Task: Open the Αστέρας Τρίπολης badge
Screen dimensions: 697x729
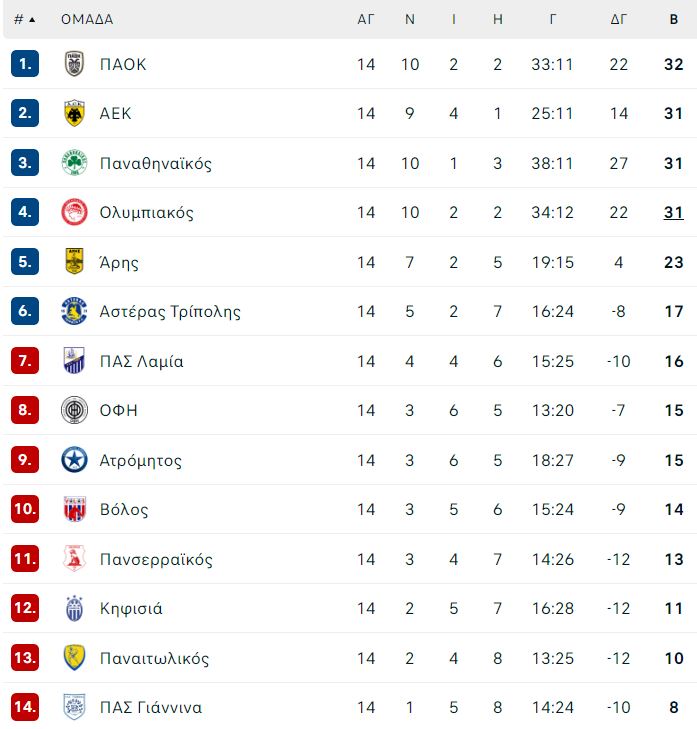Action: 74,311
